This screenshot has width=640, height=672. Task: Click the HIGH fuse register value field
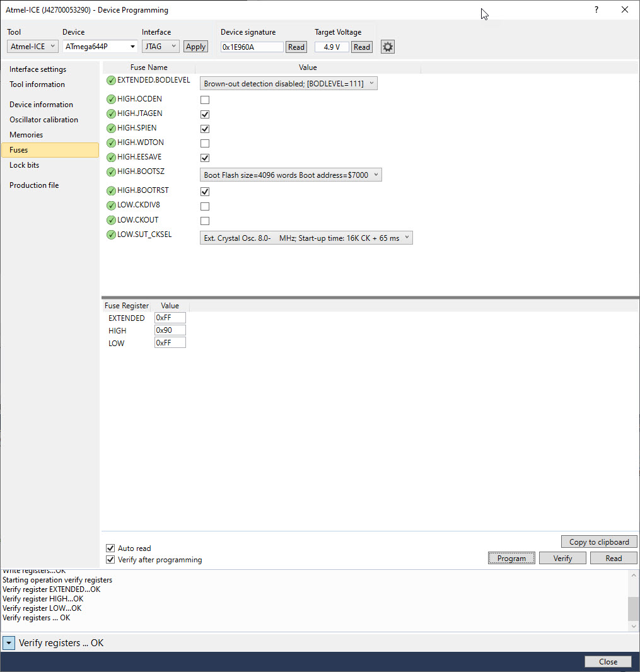point(170,330)
